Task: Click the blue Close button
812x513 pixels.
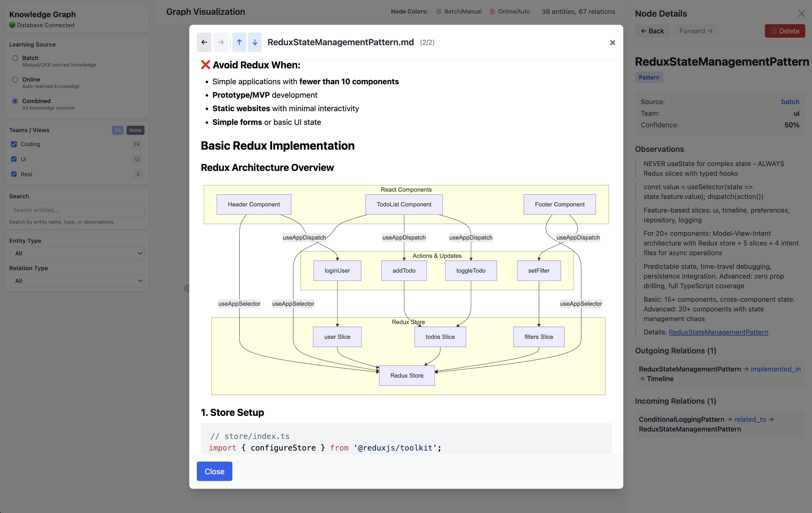Action: pos(215,471)
